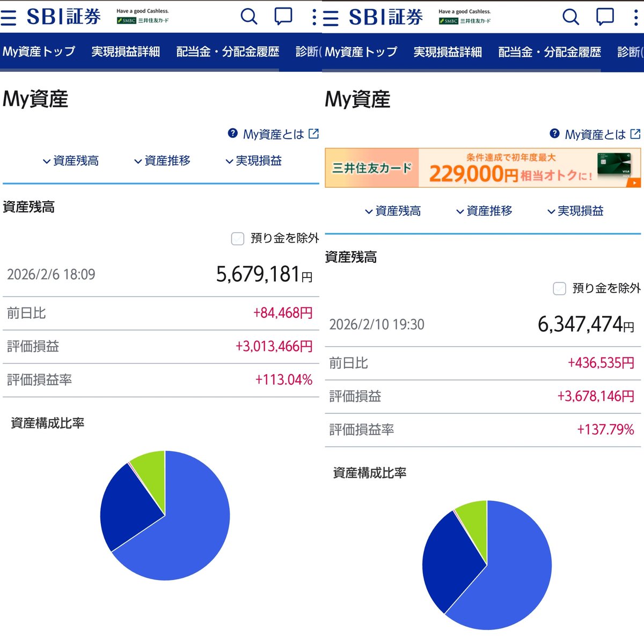The width and height of the screenshot is (644, 644).
Task: Click 評価損益 value +3,013,466円
Action: pyautogui.click(x=274, y=346)
